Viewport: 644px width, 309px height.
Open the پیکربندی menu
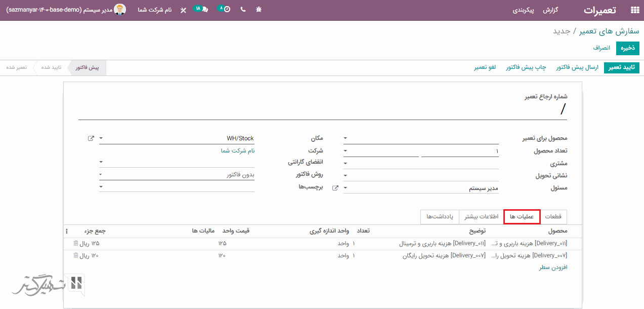click(x=524, y=10)
